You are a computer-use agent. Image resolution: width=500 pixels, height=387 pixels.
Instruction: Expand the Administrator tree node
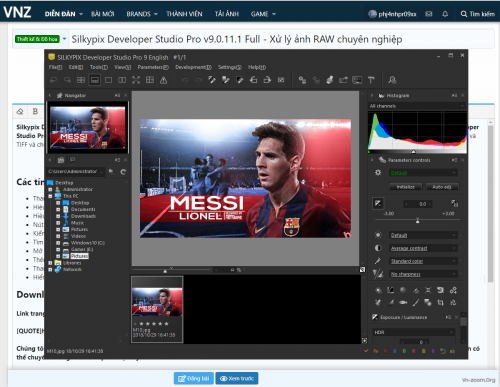click(x=50, y=189)
